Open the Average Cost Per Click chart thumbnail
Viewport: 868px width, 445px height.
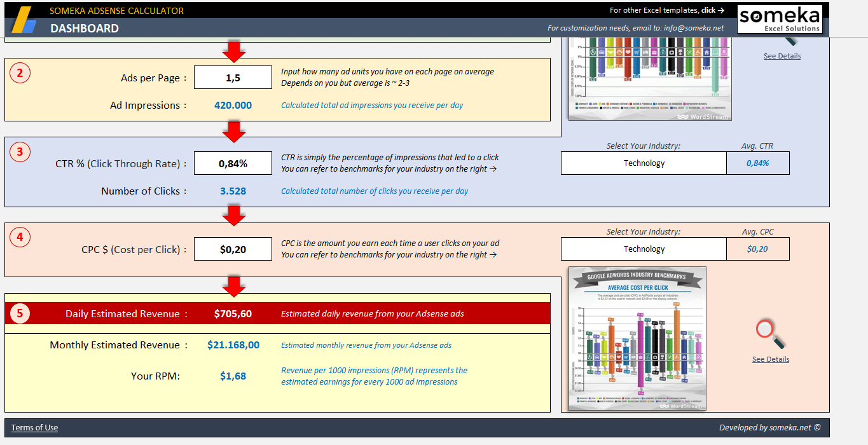click(637, 338)
